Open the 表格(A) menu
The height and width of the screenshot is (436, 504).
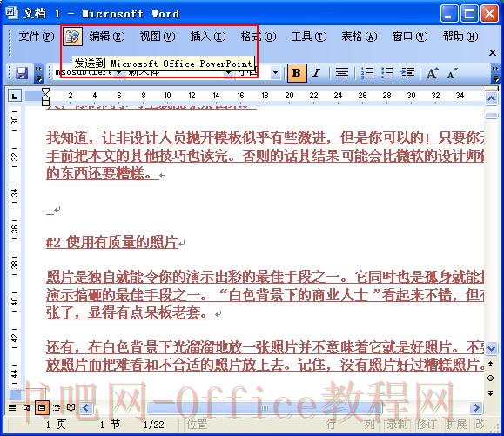point(360,37)
